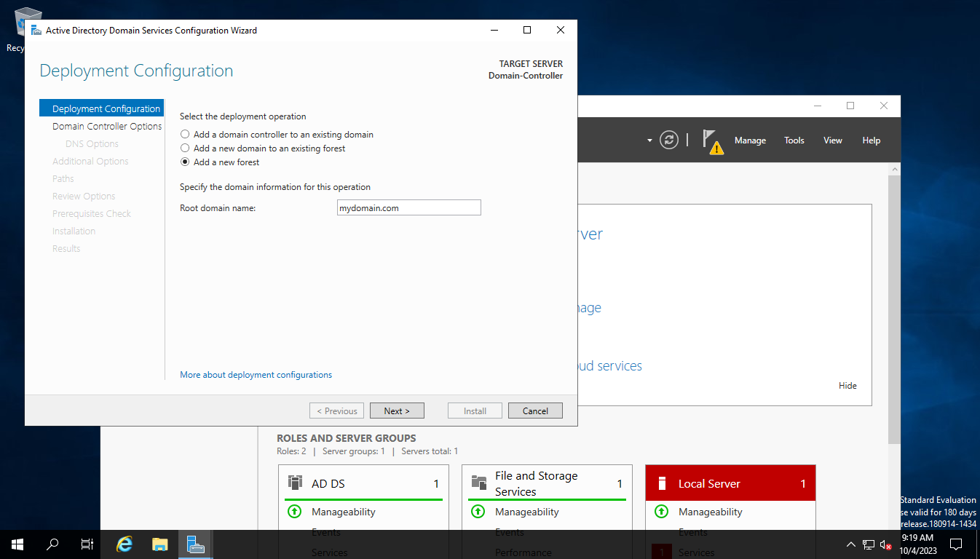Show hidden icons in the system tray
Screen dimensions: 980x559
[x=850, y=544]
